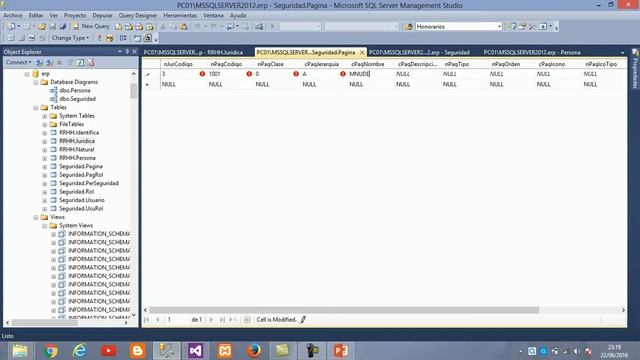Click the New Query toolbar button

91,26
